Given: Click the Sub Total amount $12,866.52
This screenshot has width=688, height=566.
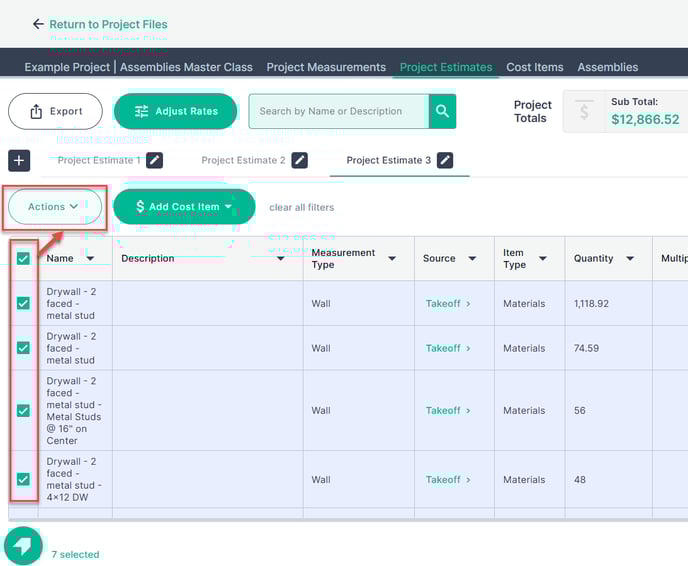Looking at the screenshot, I should 645,119.
